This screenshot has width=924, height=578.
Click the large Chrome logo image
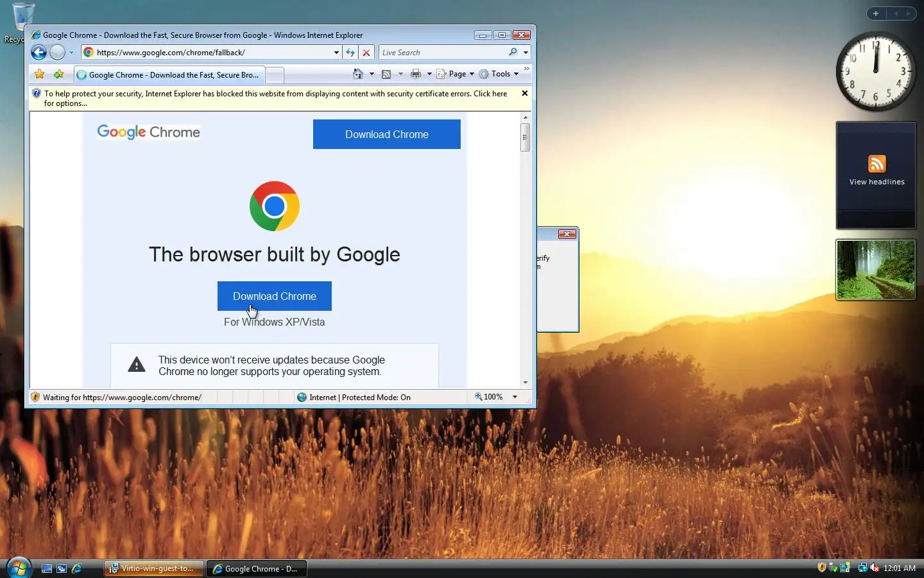(275, 206)
